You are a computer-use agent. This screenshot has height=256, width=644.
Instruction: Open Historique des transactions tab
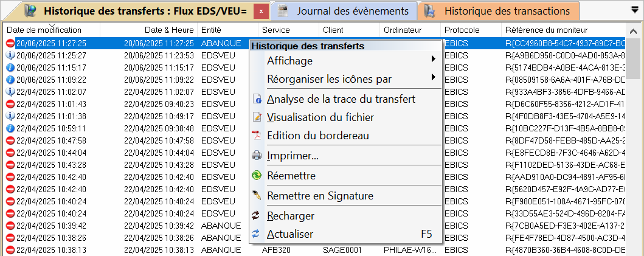pos(507,11)
